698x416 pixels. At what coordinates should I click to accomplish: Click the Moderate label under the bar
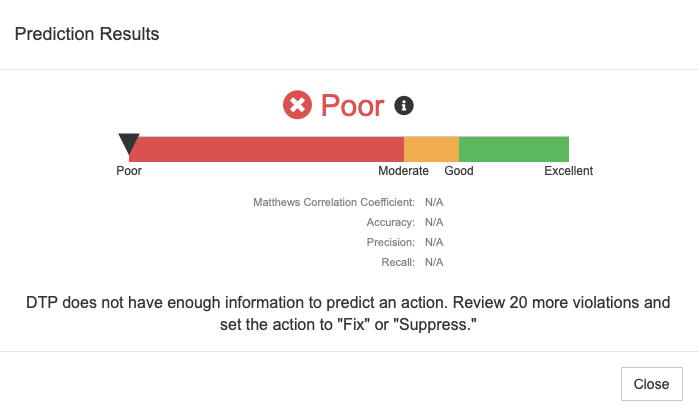coord(403,171)
